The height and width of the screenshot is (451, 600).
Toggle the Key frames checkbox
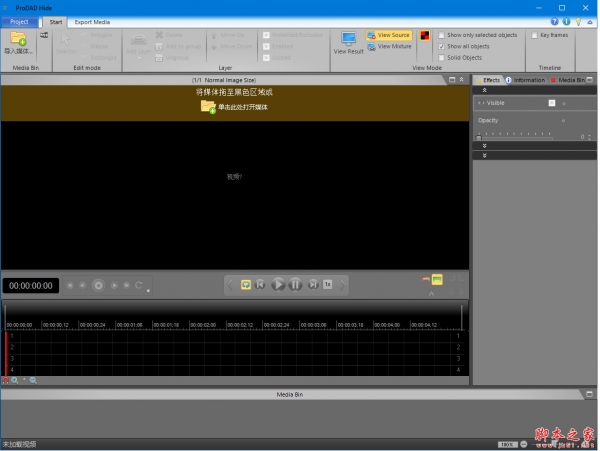[x=535, y=35]
